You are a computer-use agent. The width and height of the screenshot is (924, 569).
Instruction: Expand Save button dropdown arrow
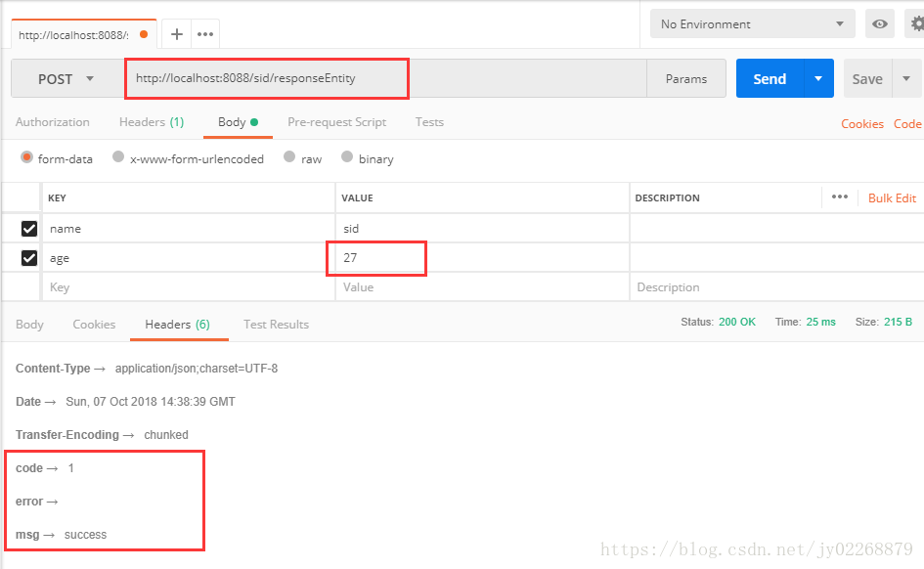coord(906,78)
